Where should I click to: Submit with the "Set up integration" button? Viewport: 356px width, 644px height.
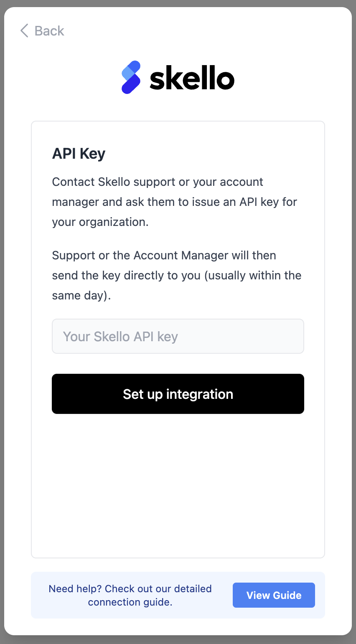pyautogui.click(x=178, y=394)
